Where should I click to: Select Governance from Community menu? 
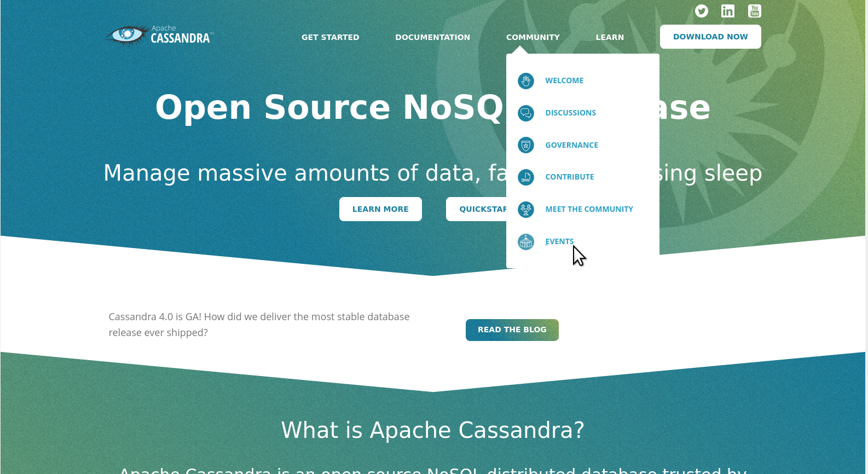[x=571, y=145]
